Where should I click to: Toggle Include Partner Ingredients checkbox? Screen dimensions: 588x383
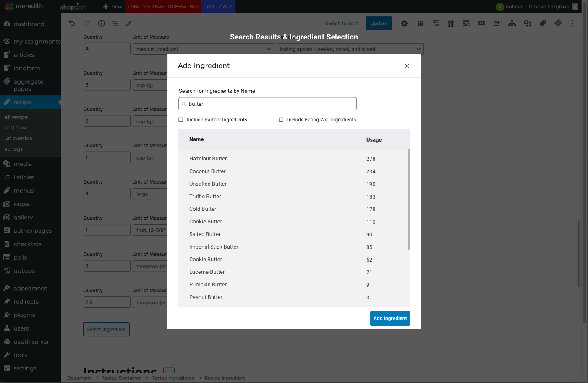point(181,120)
